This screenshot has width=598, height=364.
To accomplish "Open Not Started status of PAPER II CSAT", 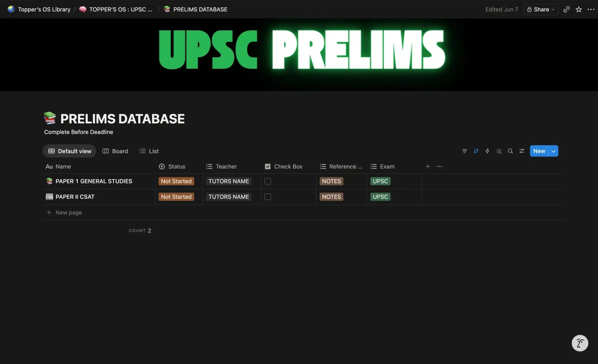I will point(176,197).
